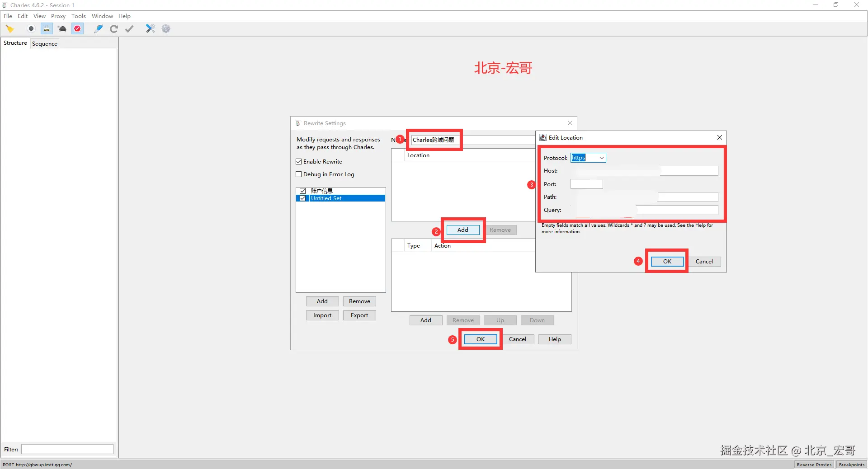
Task: Click Cancel in the Edit Location dialog
Action: [x=704, y=262]
